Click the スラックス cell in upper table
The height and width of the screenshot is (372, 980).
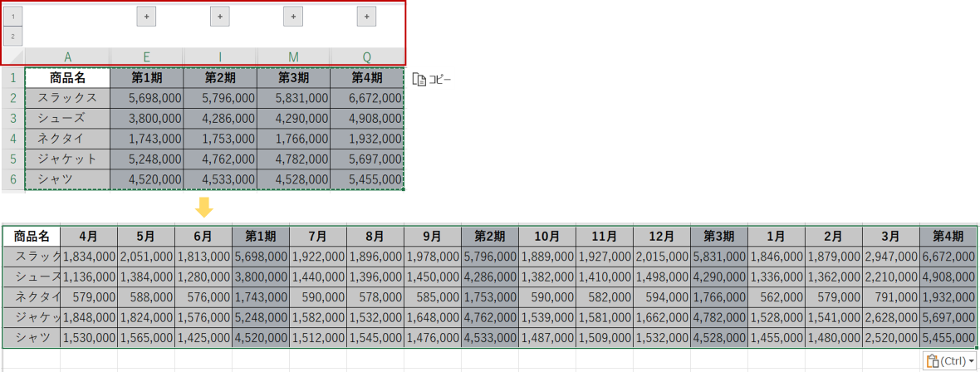pyautogui.click(x=67, y=98)
